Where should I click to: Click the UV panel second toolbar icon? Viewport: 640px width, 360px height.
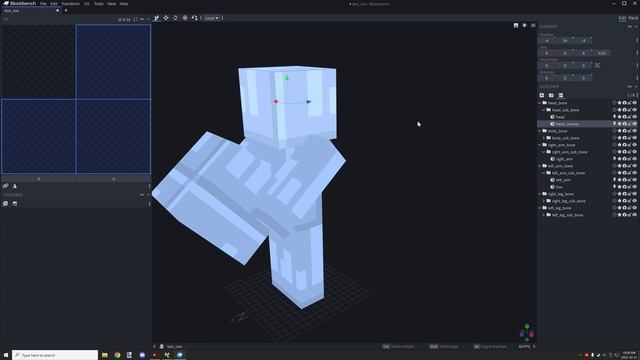[x=15, y=186]
